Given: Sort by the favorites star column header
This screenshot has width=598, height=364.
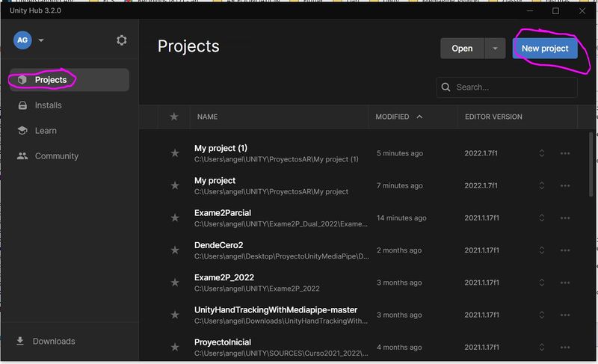Looking at the screenshot, I should tap(174, 117).
